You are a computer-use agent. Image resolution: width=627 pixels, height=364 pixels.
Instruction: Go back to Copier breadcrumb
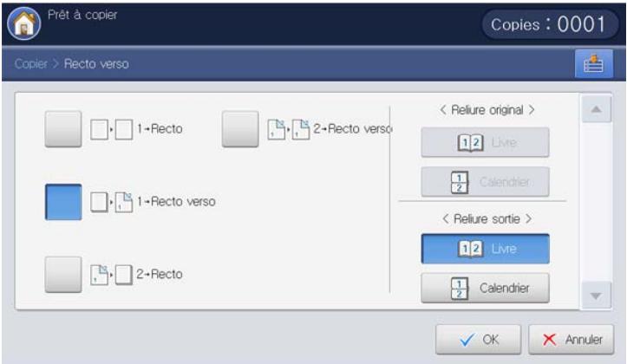31,63
